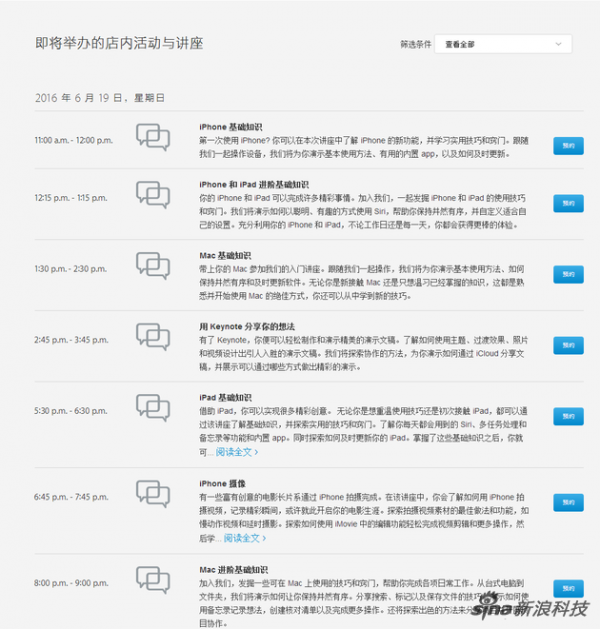Book the Mac 基础知识 session via 预约
This screenshot has height=629, width=600.
568,274
